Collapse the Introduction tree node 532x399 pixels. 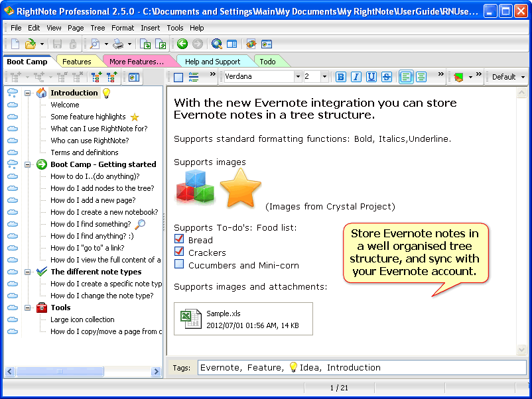[28, 93]
